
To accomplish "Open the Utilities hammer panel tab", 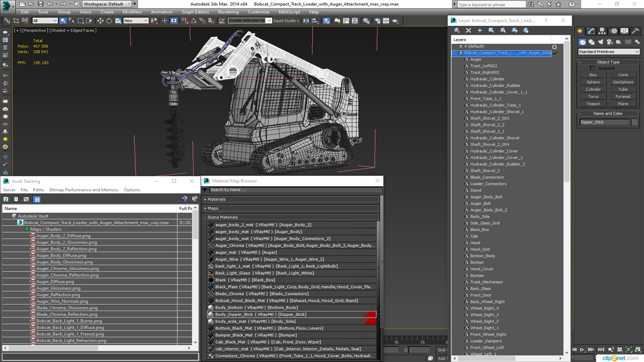I will 635,31.
